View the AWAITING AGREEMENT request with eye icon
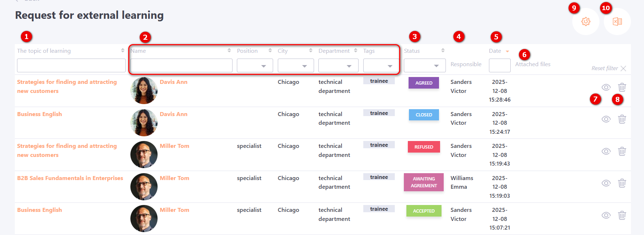This screenshot has width=644, height=235. [x=606, y=183]
